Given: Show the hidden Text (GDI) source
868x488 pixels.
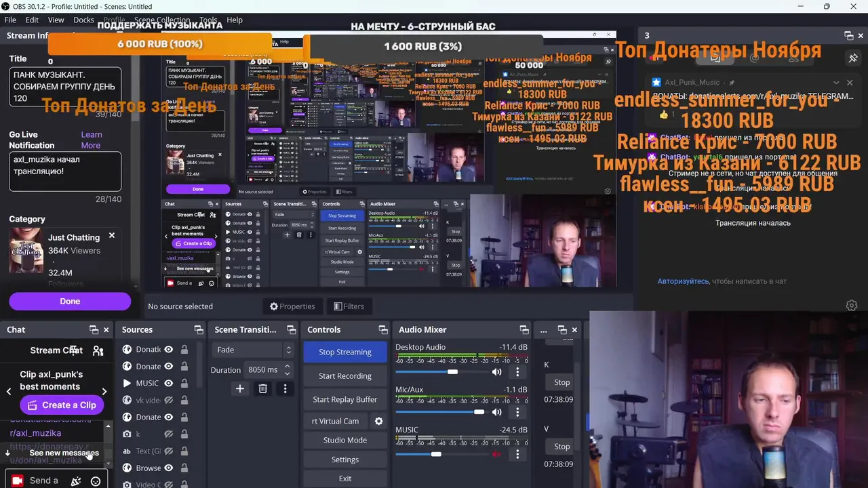Looking at the screenshot, I should [169, 451].
